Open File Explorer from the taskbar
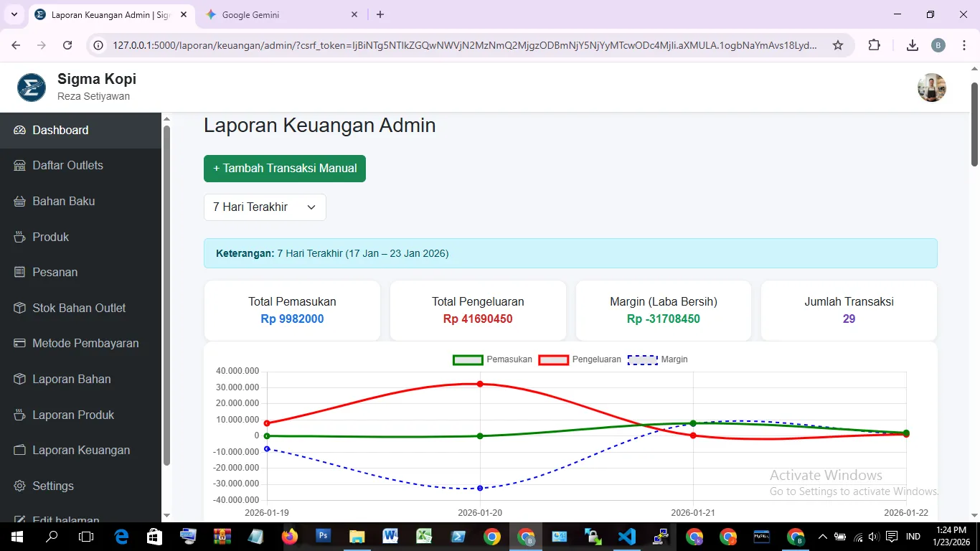The width and height of the screenshot is (980, 551). click(x=357, y=537)
